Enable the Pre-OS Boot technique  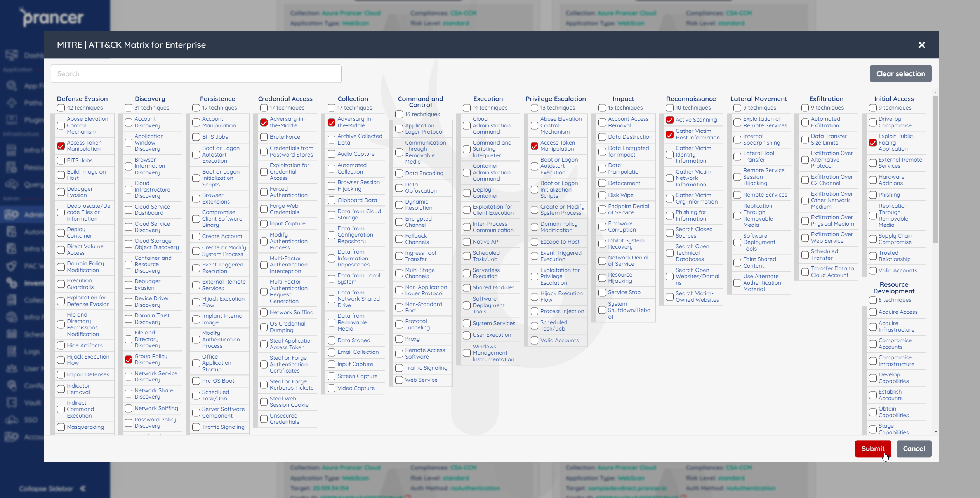tap(196, 381)
